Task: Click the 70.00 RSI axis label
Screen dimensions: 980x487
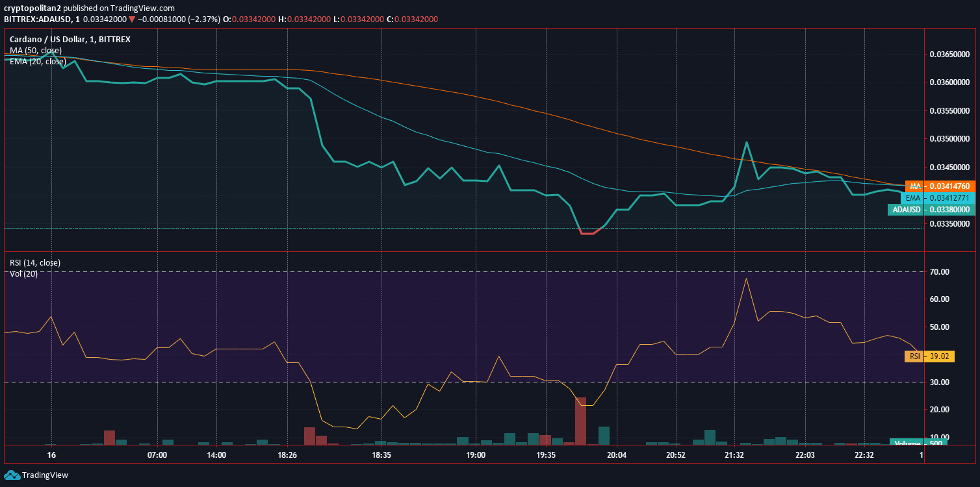Action: [x=940, y=272]
